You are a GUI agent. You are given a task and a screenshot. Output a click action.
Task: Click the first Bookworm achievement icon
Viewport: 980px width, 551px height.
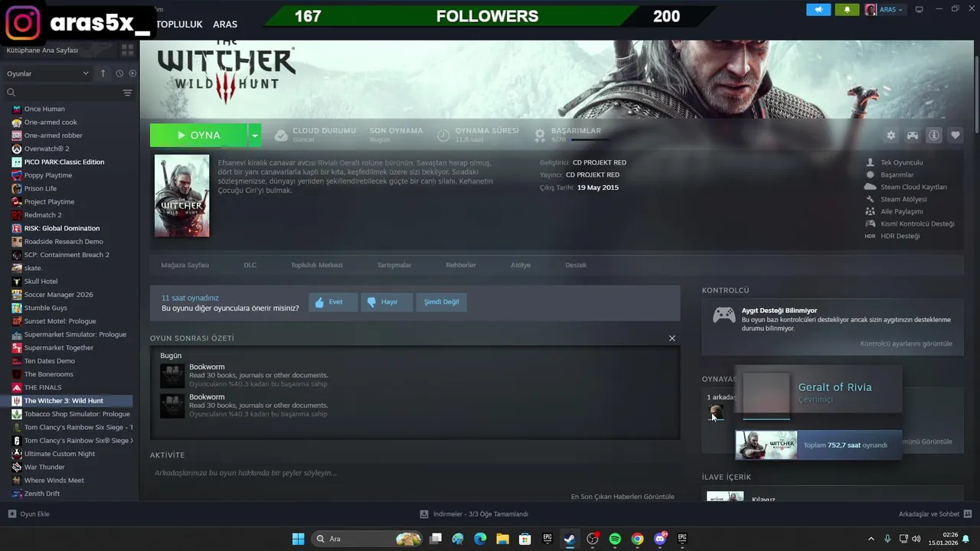[x=172, y=376]
